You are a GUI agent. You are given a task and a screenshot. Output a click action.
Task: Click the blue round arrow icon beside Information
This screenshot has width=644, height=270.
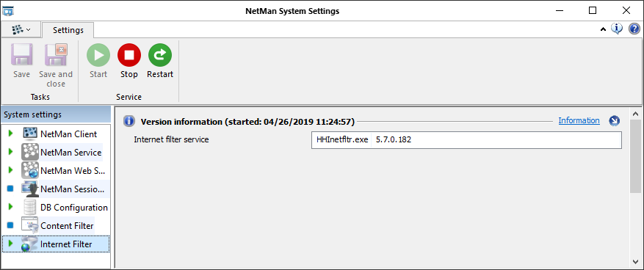pyautogui.click(x=615, y=120)
